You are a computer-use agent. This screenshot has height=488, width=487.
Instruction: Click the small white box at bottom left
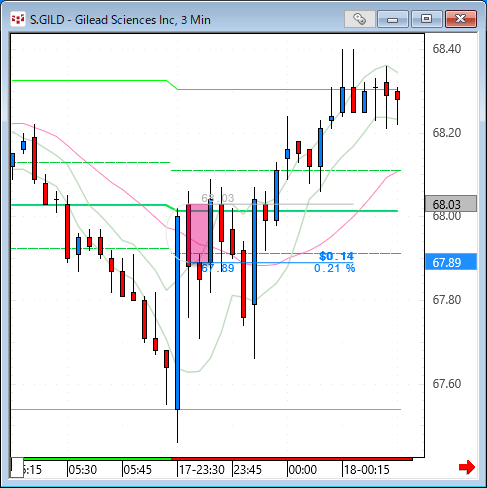click(x=17, y=467)
